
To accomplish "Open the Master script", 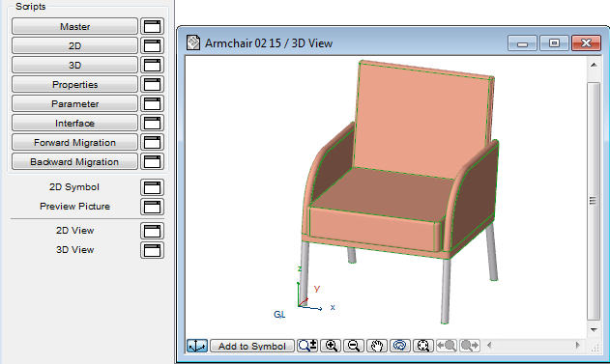I will 74,26.
